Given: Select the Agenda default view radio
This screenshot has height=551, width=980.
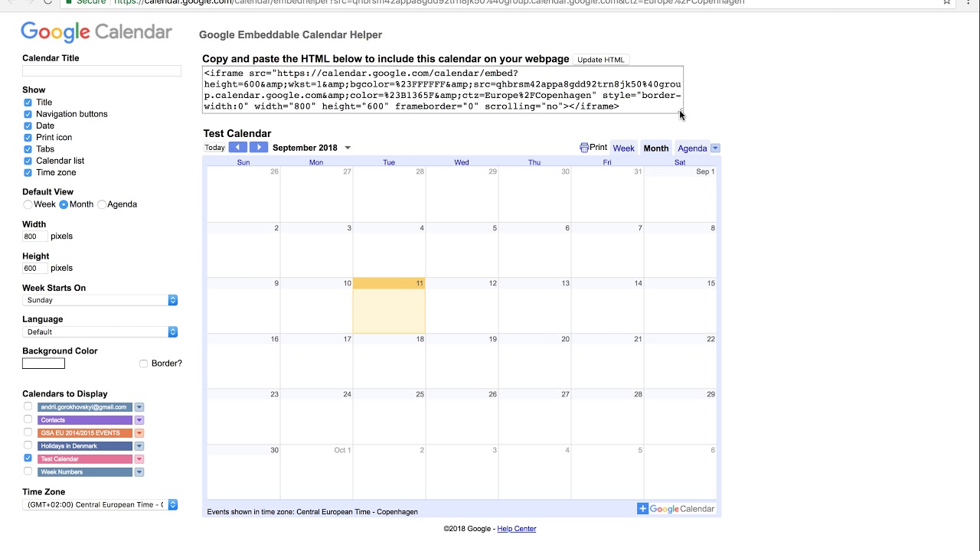Looking at the screenshot, I should (102, 204).
